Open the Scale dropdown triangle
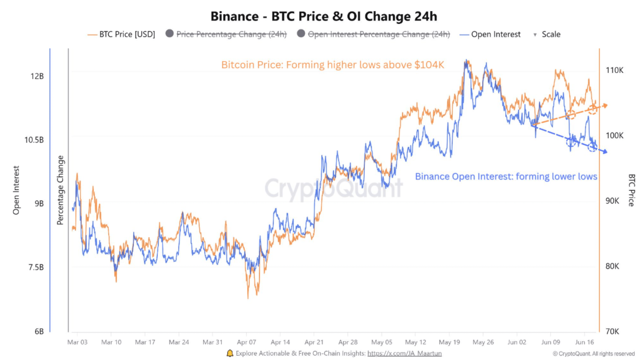Screen dimensions: 644x361 tap(535, 35)
